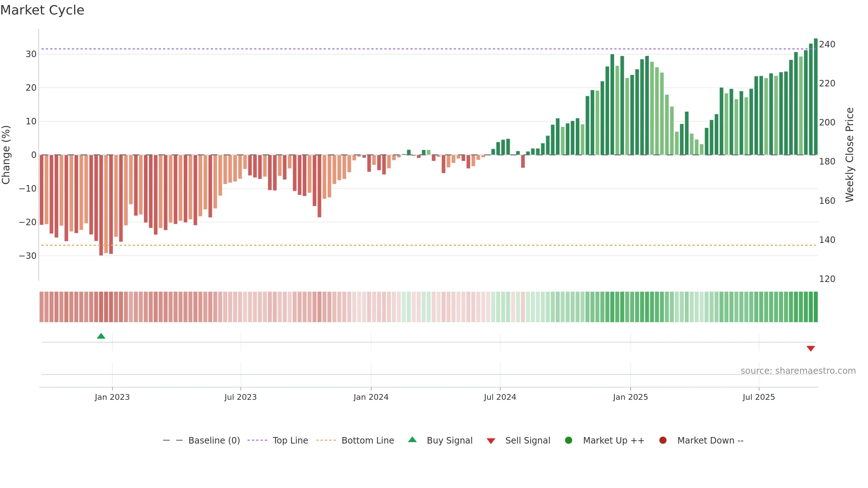Click the 240 price tick label

827,44
